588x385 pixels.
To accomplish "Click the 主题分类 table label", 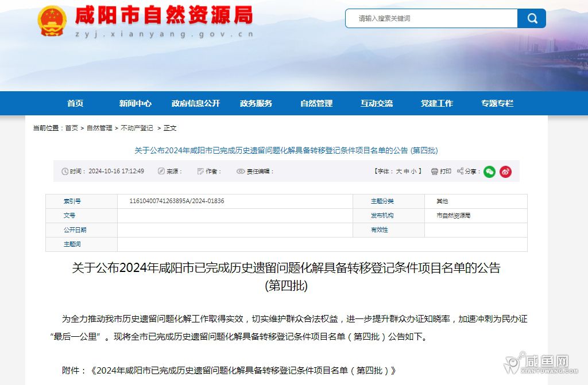I will tap(382, 201).
